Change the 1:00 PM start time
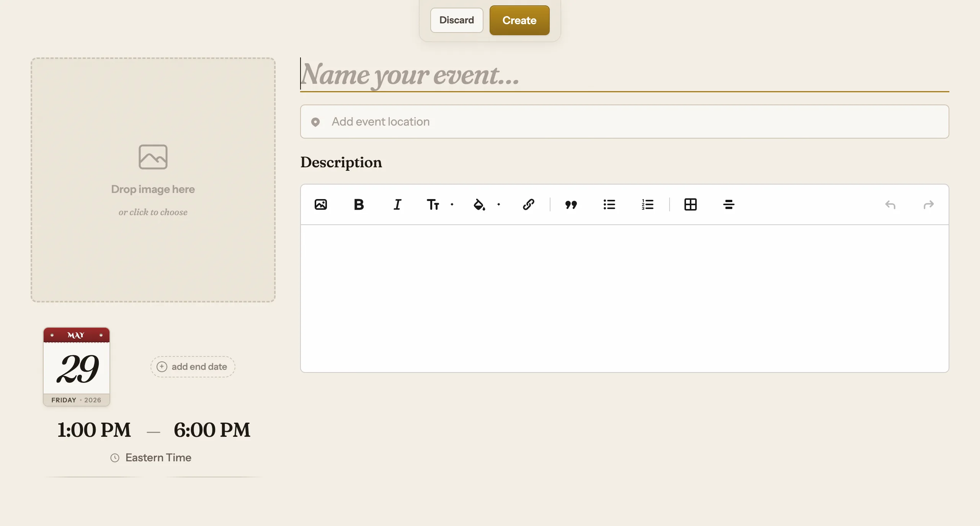The image size is (980, 526). tap(94, 430)
